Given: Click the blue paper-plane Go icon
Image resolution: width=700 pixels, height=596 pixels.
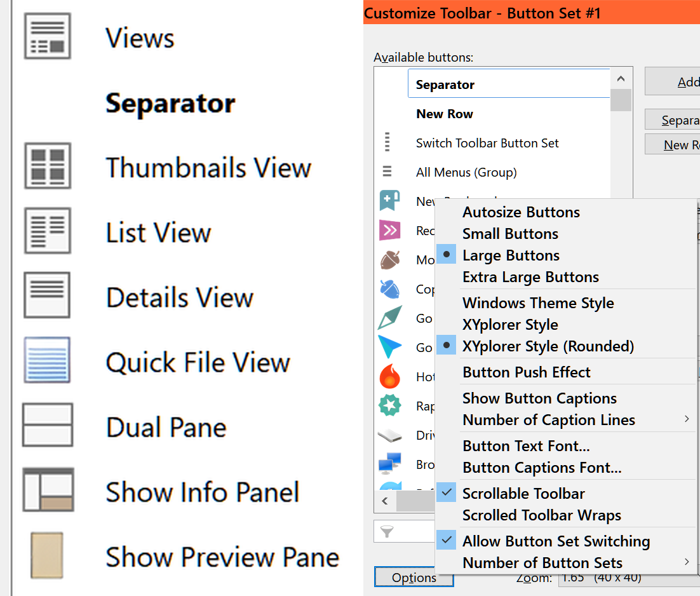Looking at the screenshot, I should pyautogui.click(x=389, y=347).
